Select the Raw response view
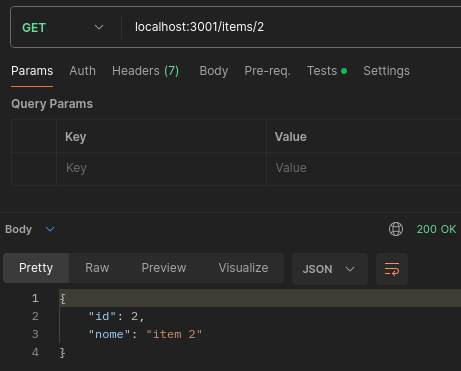Viewport: 461px width, 371px height. point(97,268)
